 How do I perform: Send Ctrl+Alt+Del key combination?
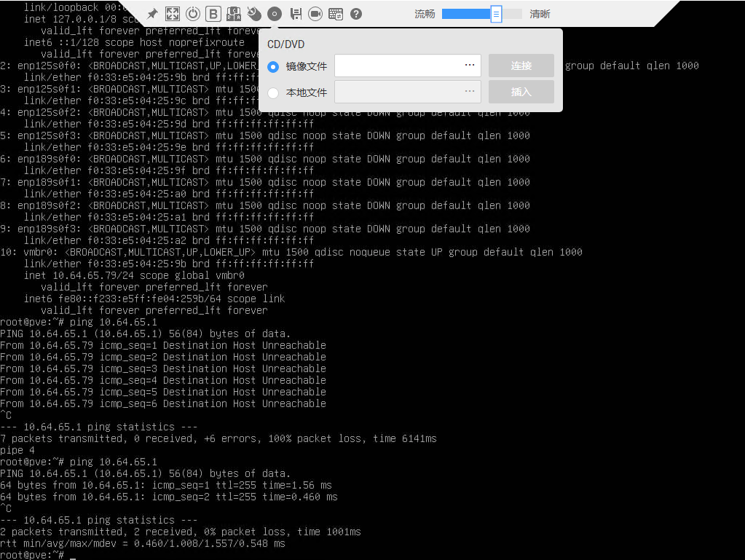click(x=233, y=13)
